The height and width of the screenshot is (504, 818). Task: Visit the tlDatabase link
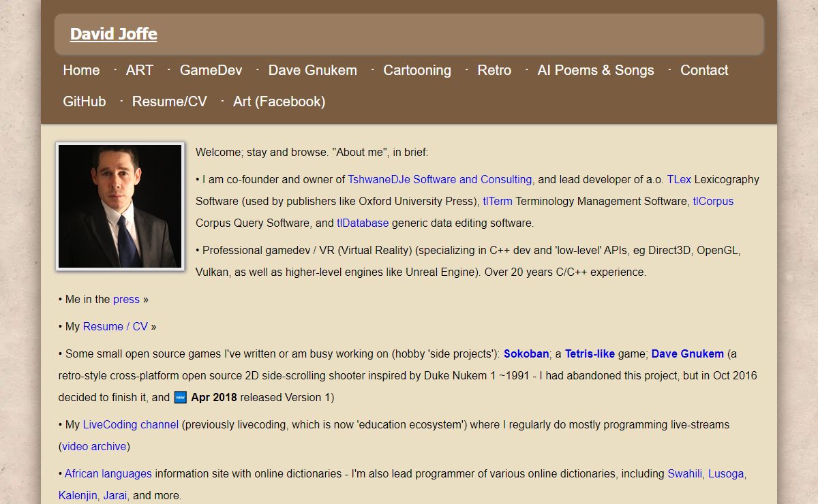[363, 223]
